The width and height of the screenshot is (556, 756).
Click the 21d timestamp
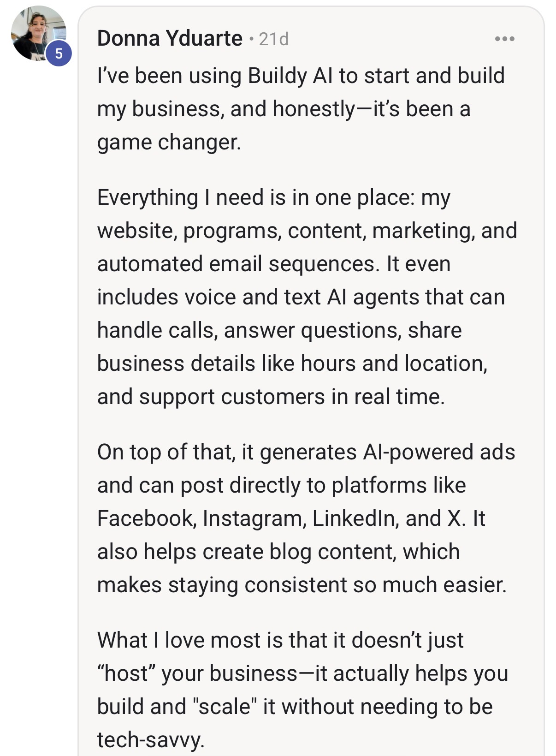click(274, 39)
